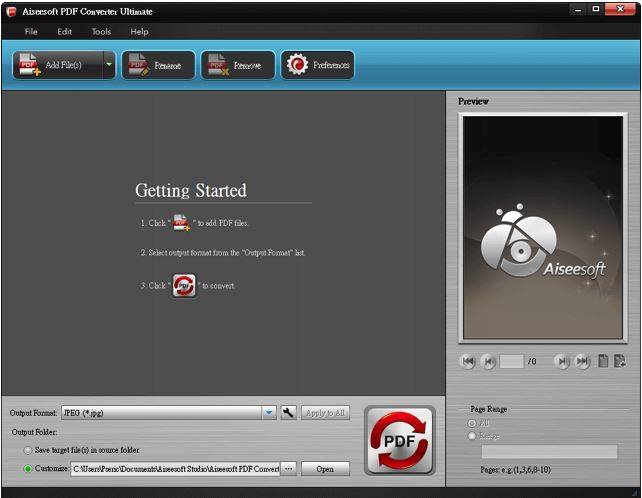
Task: Start conversion with the big PDF button
Action: (400, 440)
